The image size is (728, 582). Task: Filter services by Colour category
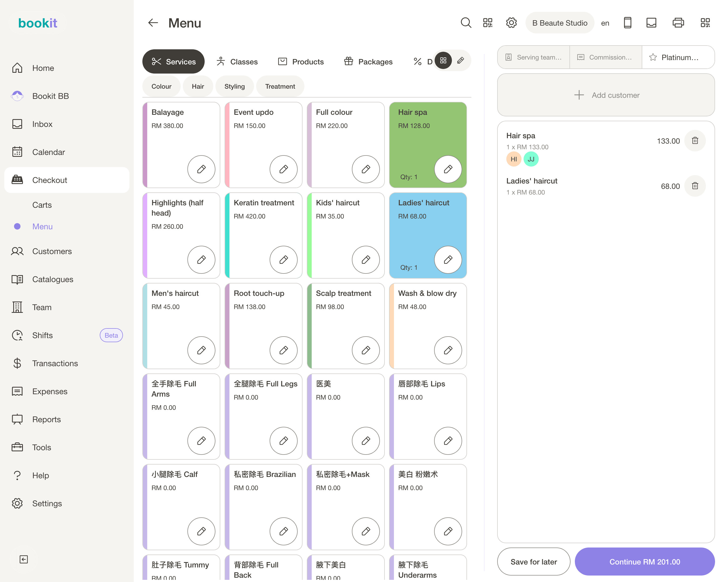162,87
